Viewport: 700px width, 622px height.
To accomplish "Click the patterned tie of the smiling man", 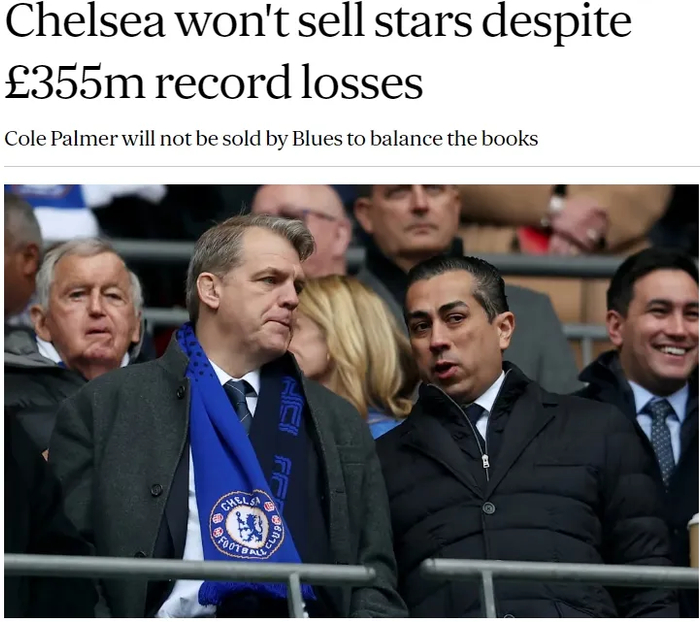I will 659,438.
